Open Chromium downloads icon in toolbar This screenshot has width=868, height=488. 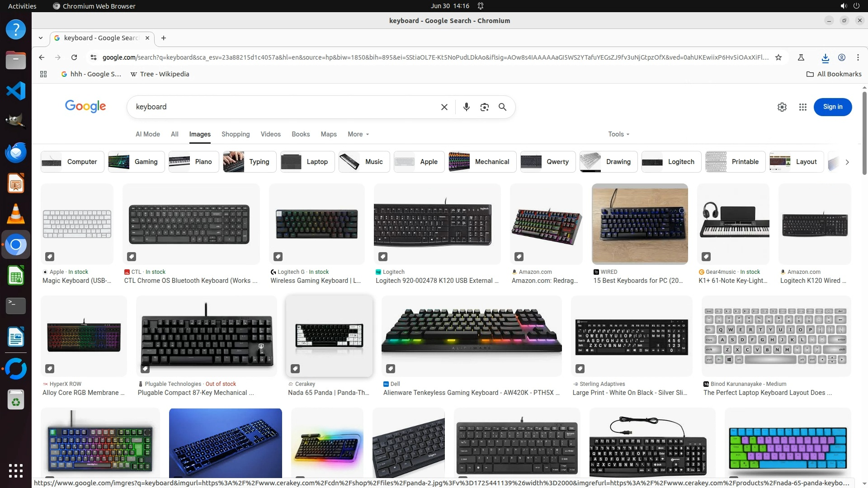(825, 57)
